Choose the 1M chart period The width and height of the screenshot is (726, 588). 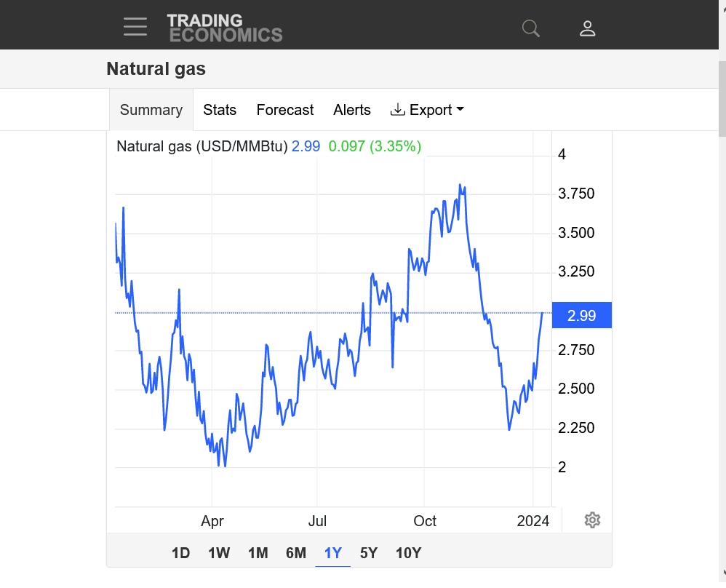(x=258, y=553)
